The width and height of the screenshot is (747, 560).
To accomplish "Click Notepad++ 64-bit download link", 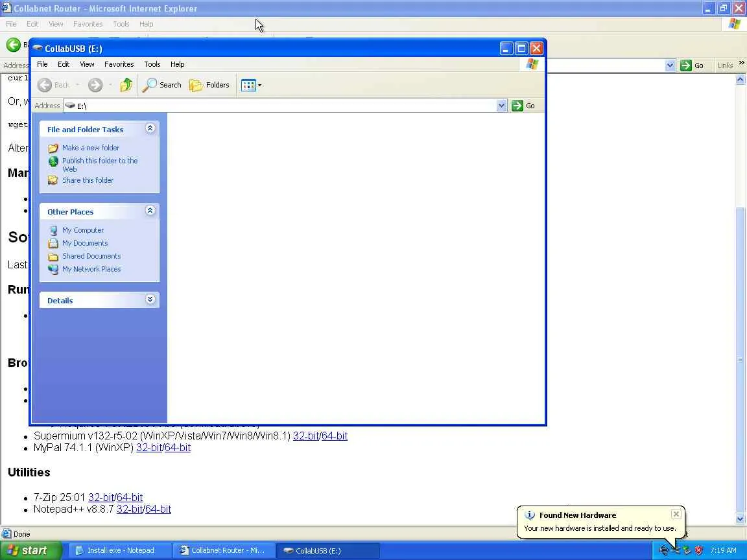I will click(158, 509).
